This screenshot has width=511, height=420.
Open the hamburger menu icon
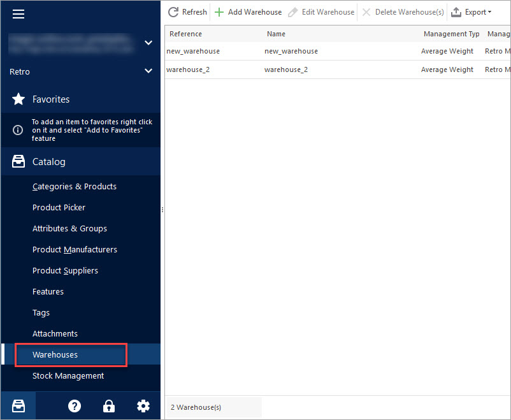point(18,14)
